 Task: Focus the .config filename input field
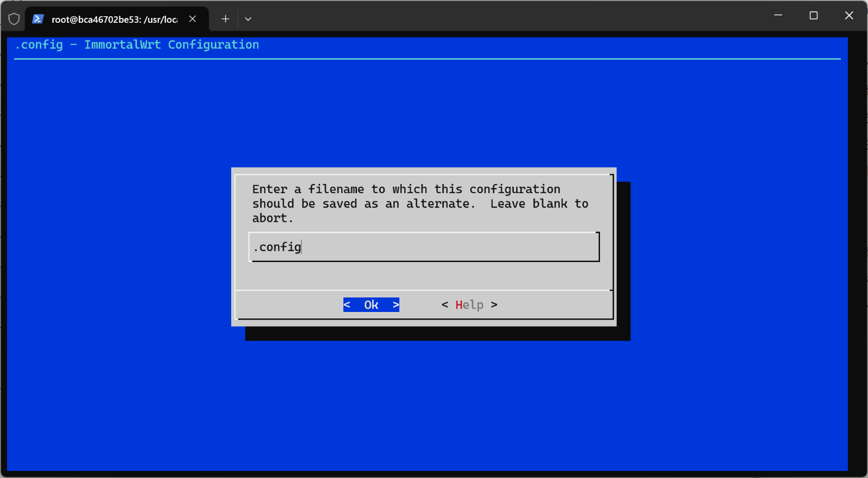tap(424, 247)
